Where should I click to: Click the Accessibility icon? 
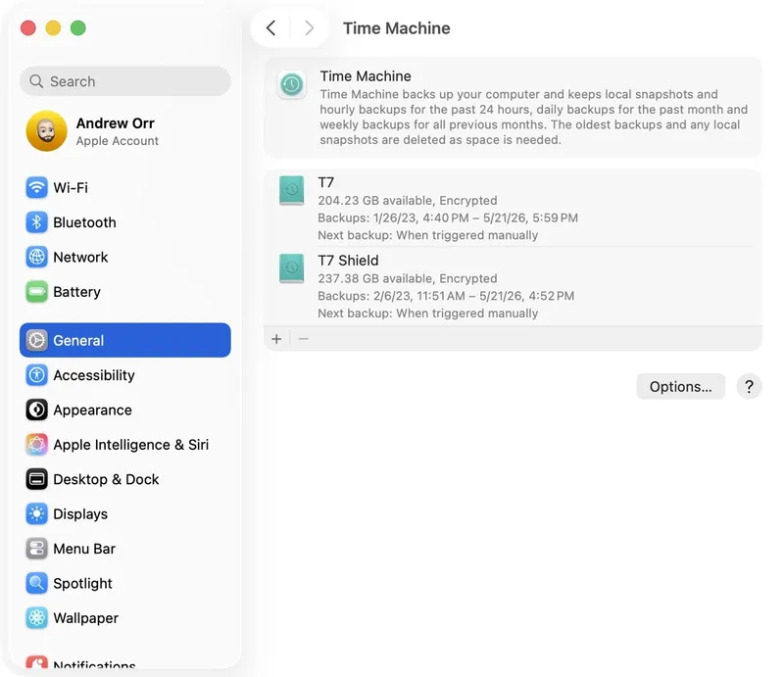(36, 375)
